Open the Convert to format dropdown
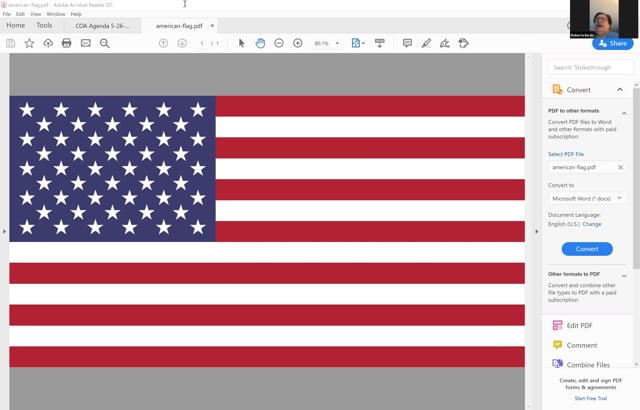640x410 pixels. (x=587, y=198)
